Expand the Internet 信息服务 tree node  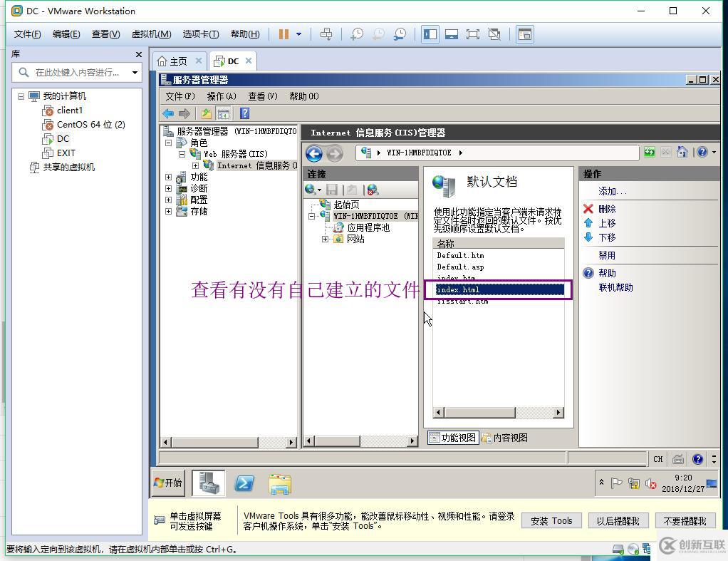tap(195, 165)
